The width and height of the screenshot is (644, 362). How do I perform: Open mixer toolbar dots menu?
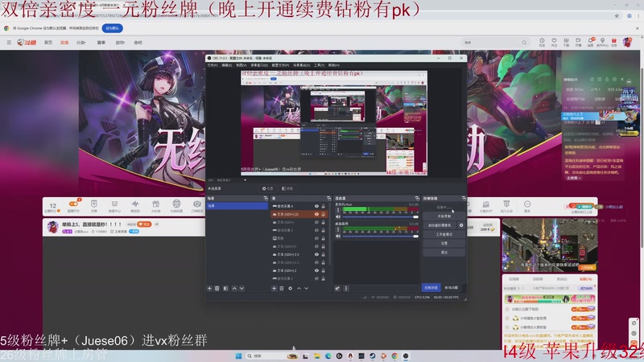[346, 288]
